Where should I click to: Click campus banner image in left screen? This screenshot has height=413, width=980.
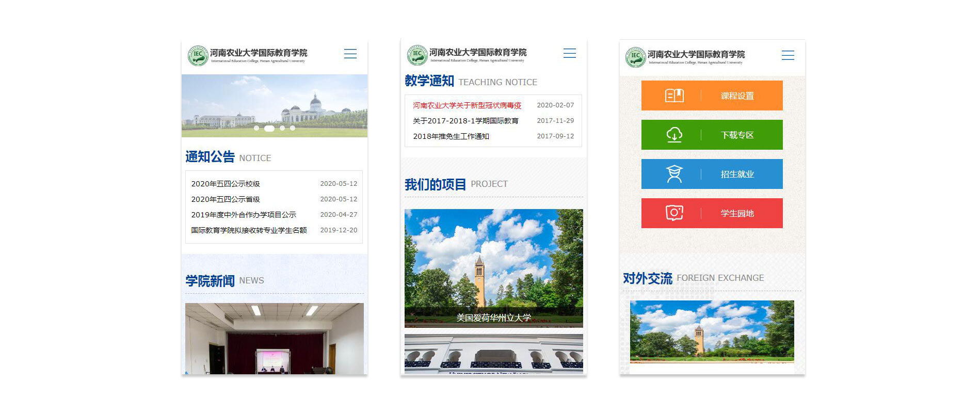coord(275,106)
